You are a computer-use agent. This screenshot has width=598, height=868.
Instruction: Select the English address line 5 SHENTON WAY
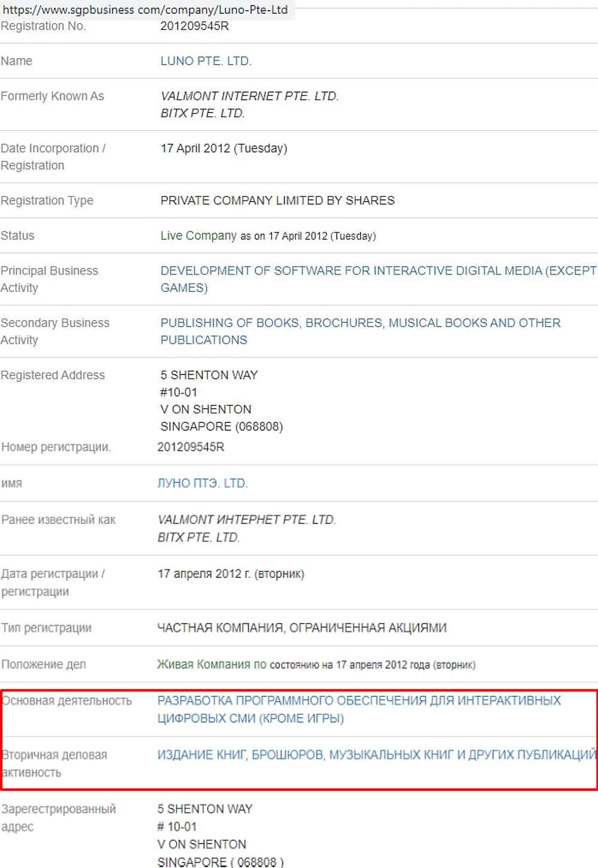pos(209,375)
